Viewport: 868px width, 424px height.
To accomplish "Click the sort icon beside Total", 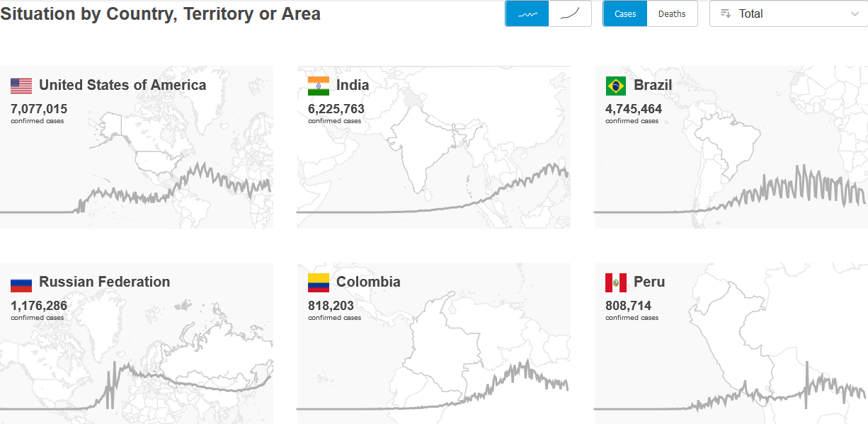I will [x=725, y=13].
